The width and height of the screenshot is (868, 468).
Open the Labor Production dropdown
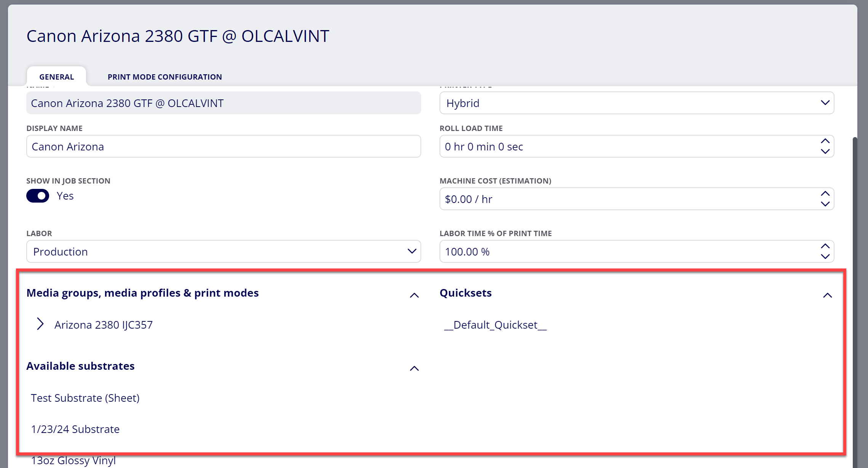pyautogui.click(x=224, y=251)
